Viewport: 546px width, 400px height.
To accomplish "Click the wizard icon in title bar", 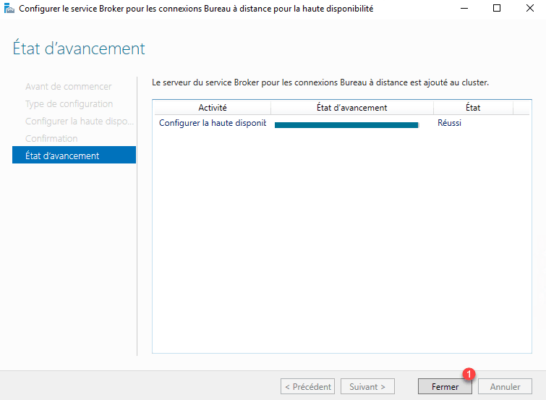I will pos(9,8).
